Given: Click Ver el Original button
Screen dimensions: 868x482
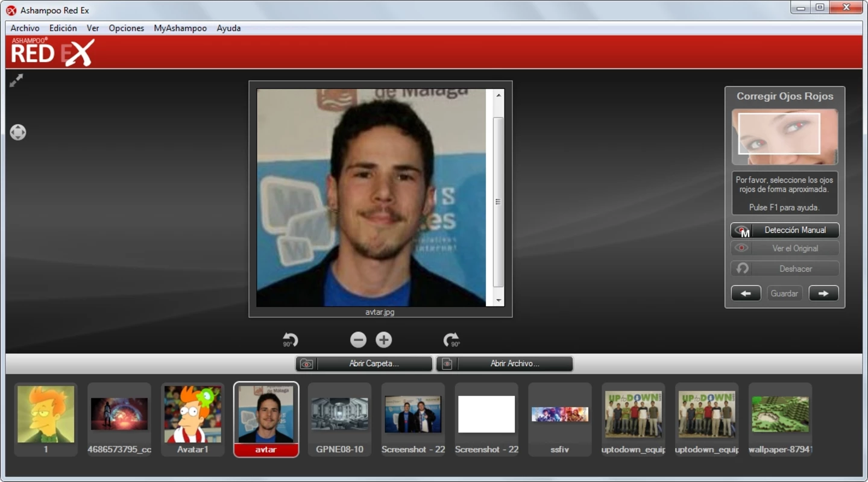Looking at the screenshot, I should tap(785, 248).
